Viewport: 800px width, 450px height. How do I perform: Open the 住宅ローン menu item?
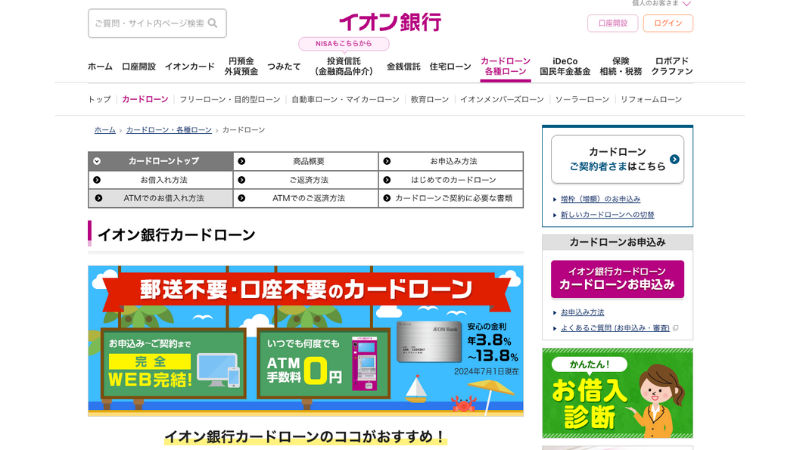(x=450, y=67)
